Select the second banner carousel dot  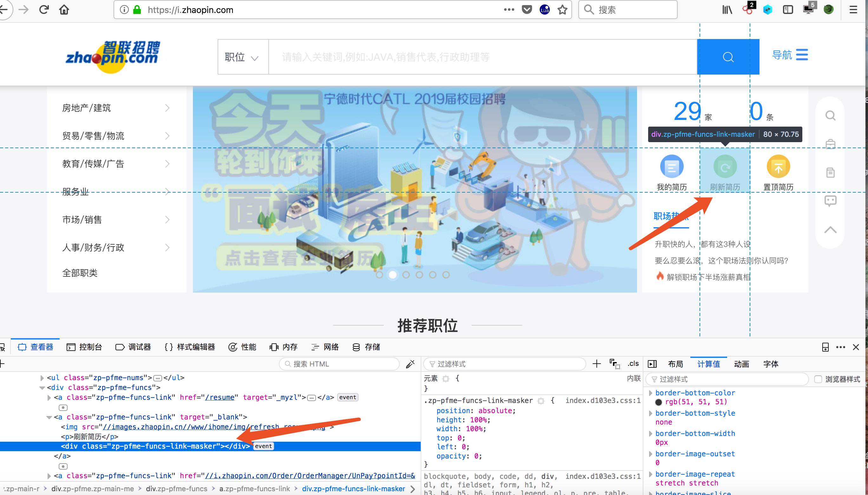pyautogui.click(x=392, y=275)
